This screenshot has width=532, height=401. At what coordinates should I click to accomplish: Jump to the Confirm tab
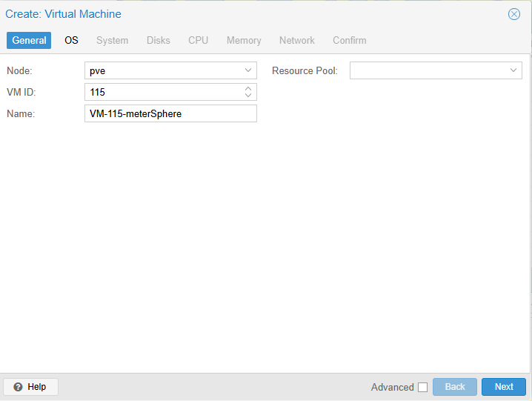click(349, 41)
